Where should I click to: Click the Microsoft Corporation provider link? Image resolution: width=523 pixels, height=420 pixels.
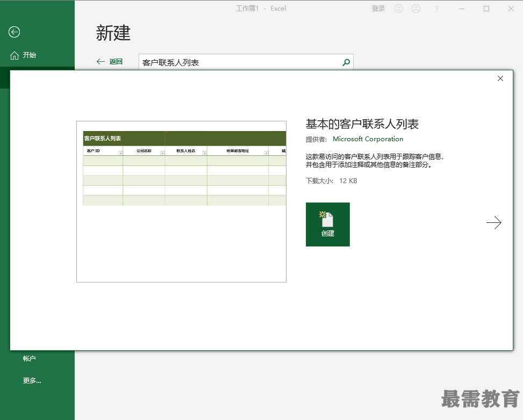pos(368,139)
